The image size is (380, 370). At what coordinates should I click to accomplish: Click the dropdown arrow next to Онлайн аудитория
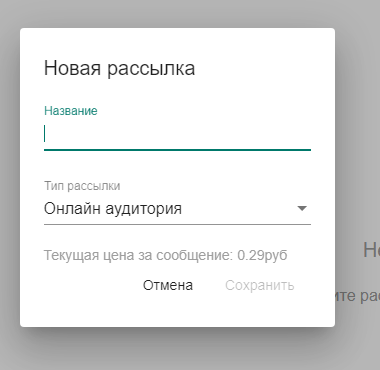click(x=302, y=209)
